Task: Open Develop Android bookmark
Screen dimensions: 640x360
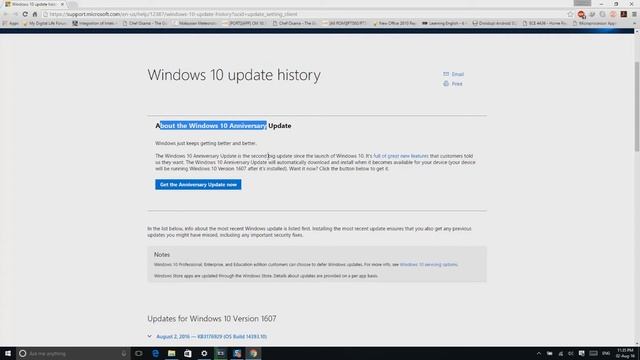Action: tap(494, 23)
